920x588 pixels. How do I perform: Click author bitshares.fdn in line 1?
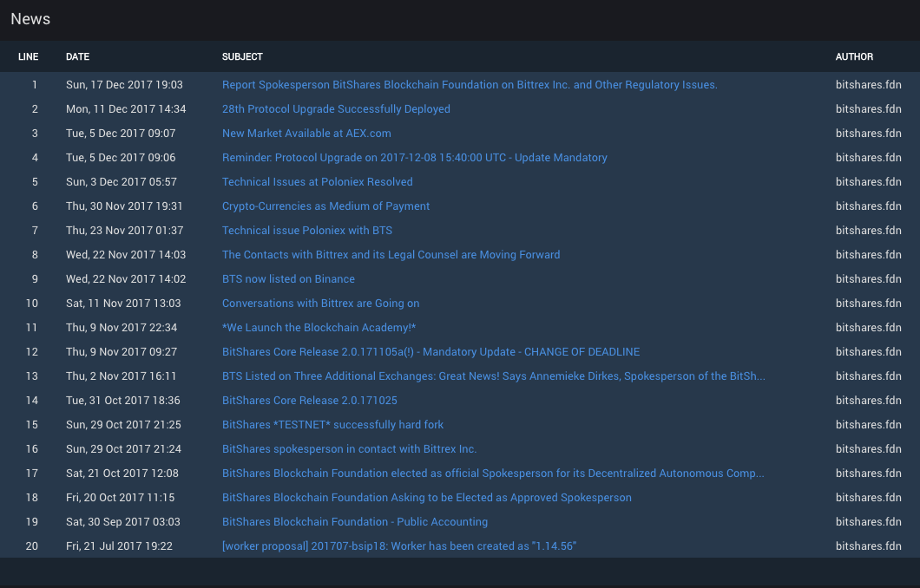click(869, 84)
